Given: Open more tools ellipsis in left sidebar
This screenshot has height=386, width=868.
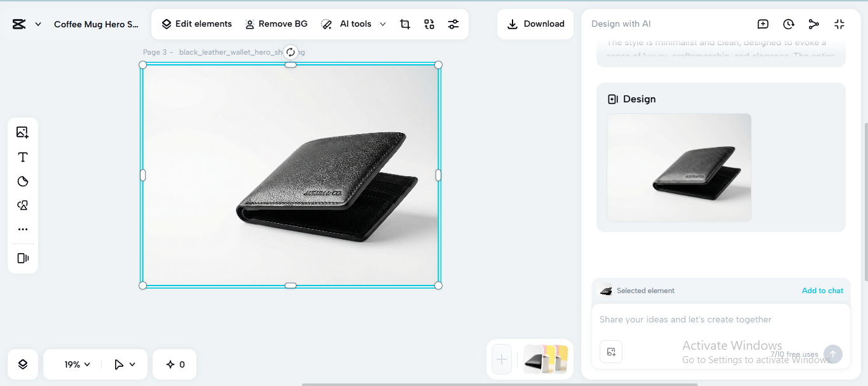Looking at the screenshot, I should click(23, 229).
